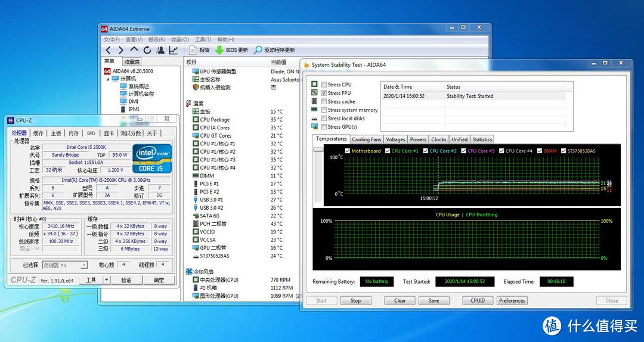Open the 工具 dropdown arrow in CPU-Z
Image resolution: width=644 pixels, height=342 pixels.
coord(106,279)
